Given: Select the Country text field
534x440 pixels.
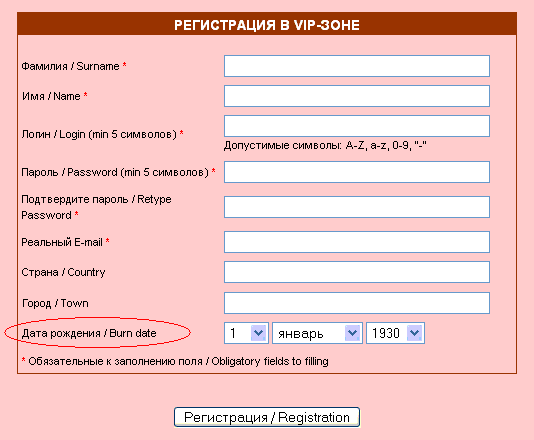Looking at the screenshot, I should [x=357, y=272].
